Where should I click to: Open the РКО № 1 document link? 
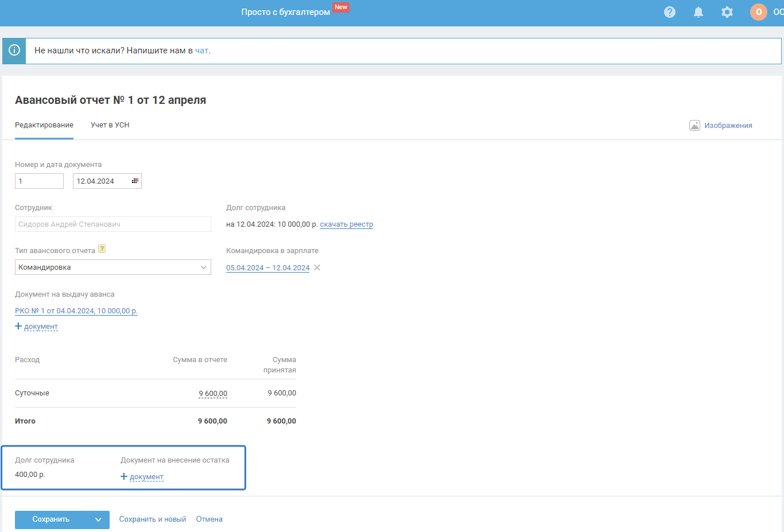click(x=76, y=311)
